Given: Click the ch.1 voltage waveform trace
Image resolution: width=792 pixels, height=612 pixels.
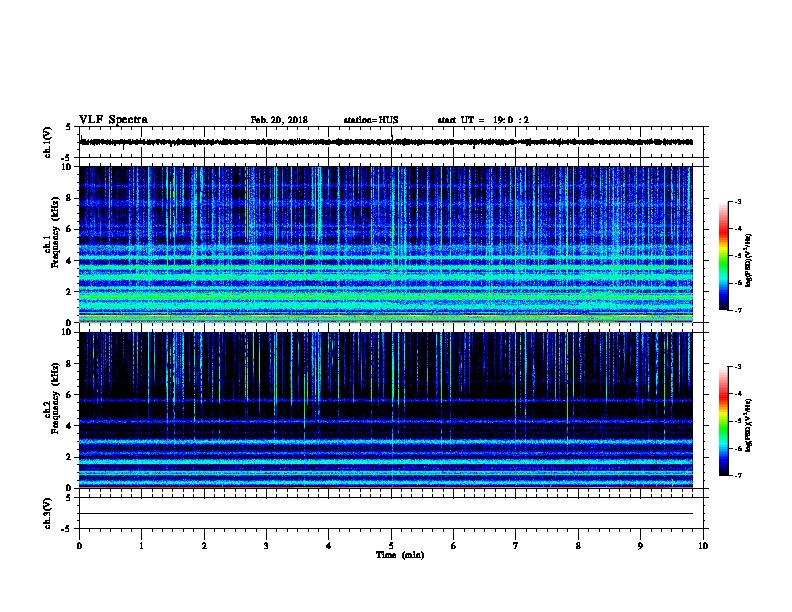Looking at the screenshot, I should (x=386, y=142).
